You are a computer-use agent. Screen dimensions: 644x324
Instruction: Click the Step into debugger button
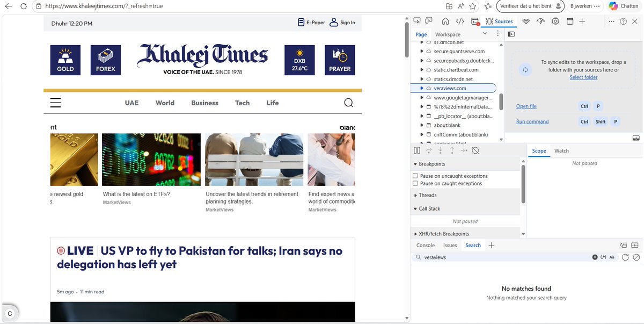440,151
